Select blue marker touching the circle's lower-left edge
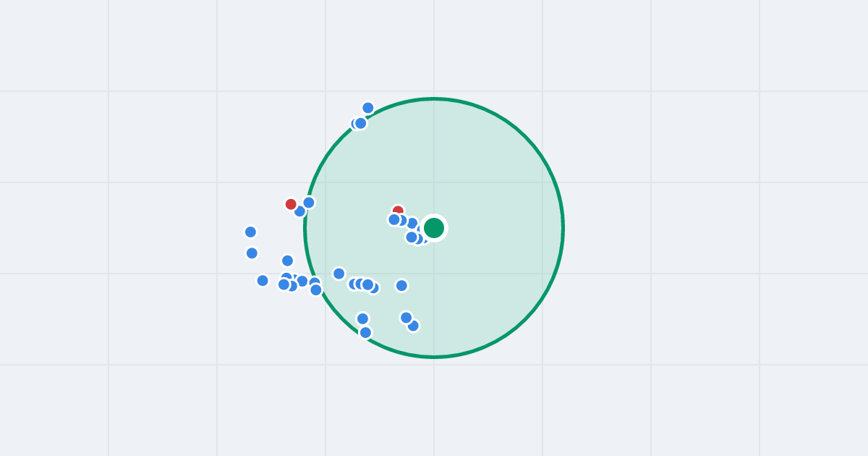Image resolution: width=868 pixels, height=456 pixels. coord(316,290)
